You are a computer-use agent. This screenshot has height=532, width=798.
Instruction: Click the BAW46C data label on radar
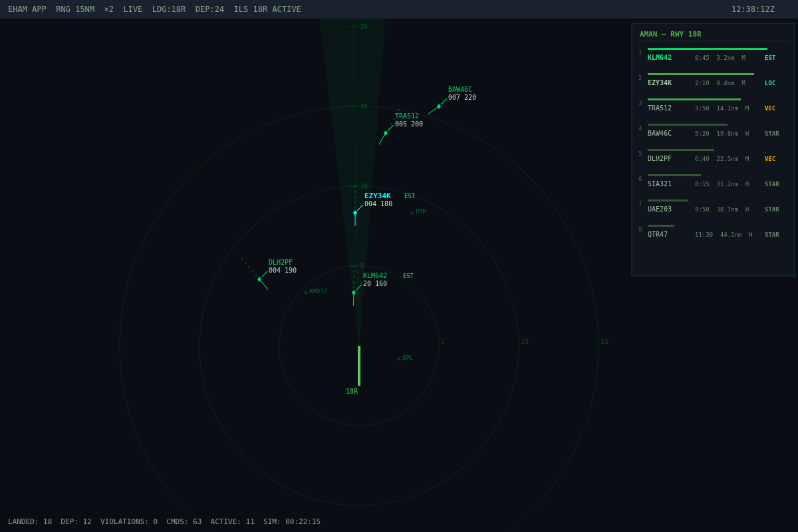460,90
